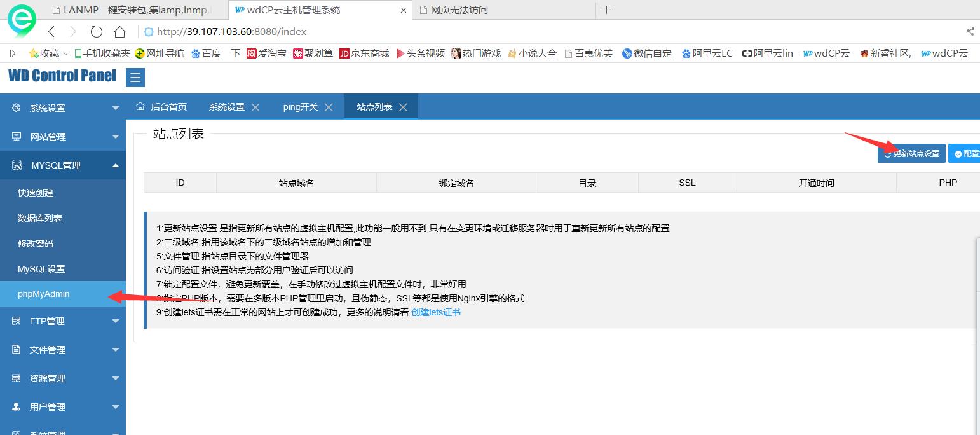980x435 pixels.
Task: Close the ping开关 tab
Action: 329,107
